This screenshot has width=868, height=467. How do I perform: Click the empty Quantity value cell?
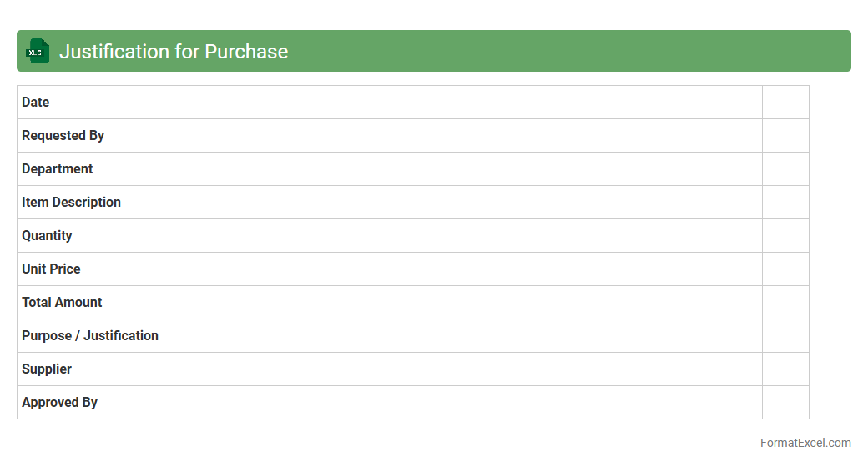point(785,236)
